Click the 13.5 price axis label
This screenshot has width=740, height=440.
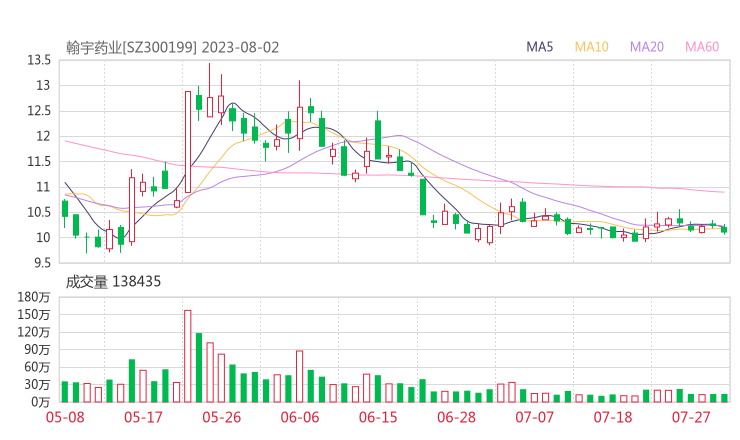[39, 60]
